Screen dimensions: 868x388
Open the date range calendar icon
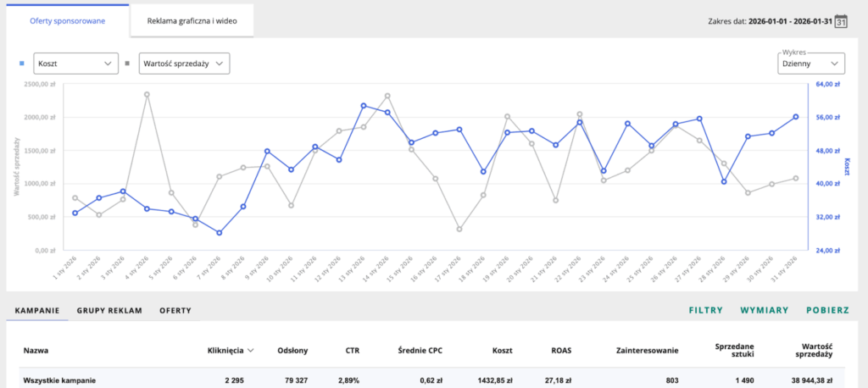841,21
